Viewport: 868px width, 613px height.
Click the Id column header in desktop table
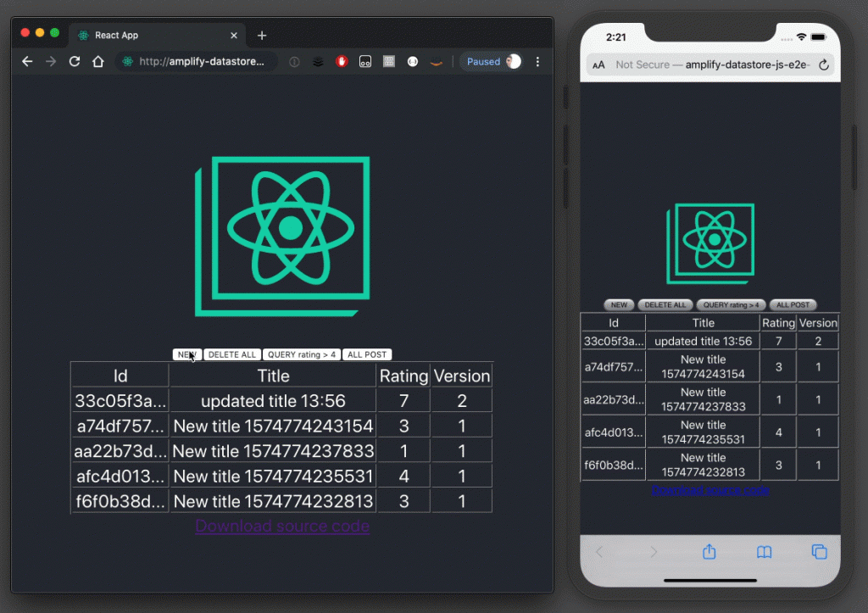click(120, 376)
